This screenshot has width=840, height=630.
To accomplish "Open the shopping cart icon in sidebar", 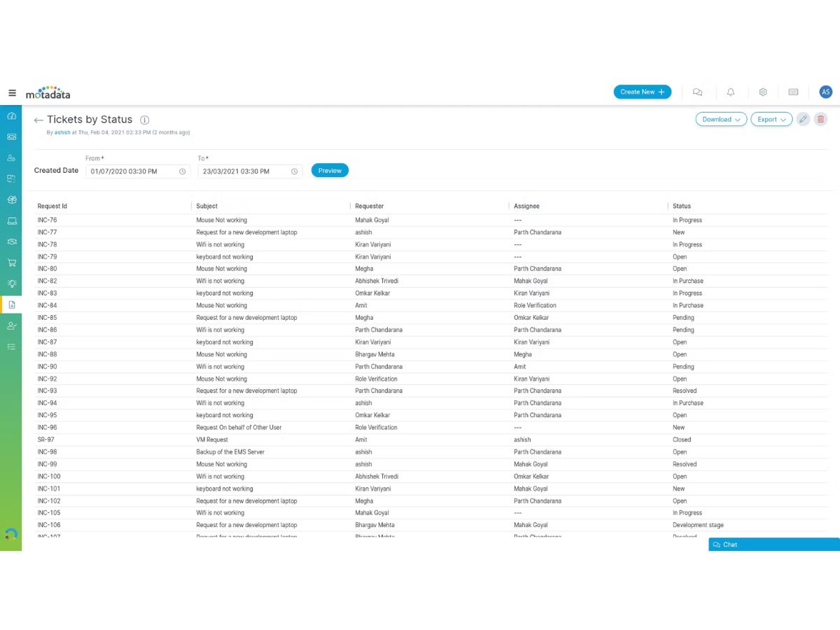I will [x=11, y=262].
